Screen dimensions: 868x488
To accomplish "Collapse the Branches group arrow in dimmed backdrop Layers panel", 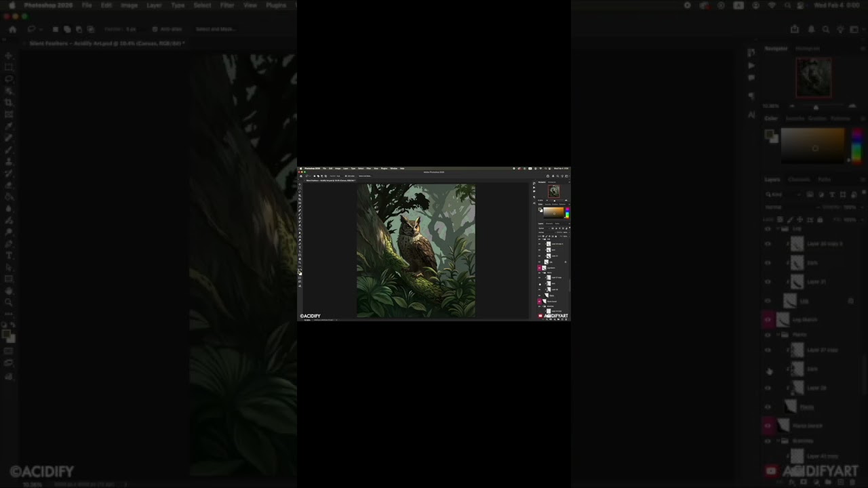I will [778, 441].
